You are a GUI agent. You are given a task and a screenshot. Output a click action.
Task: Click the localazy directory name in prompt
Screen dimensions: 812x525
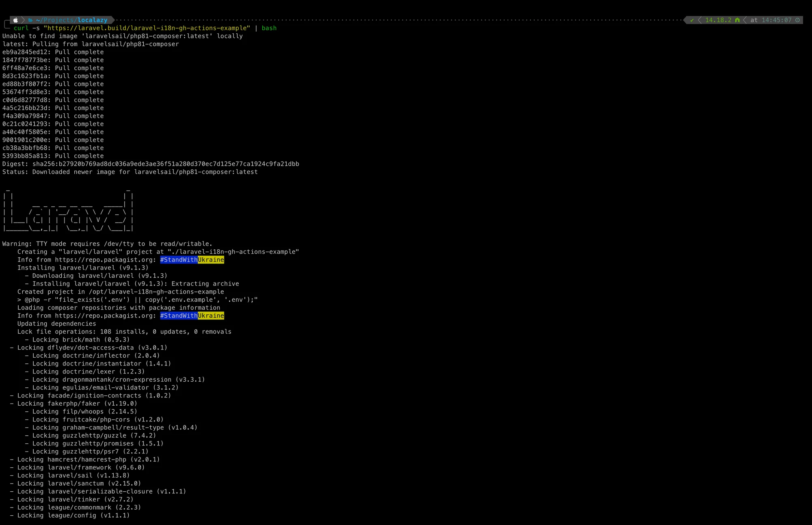(92, 20)
